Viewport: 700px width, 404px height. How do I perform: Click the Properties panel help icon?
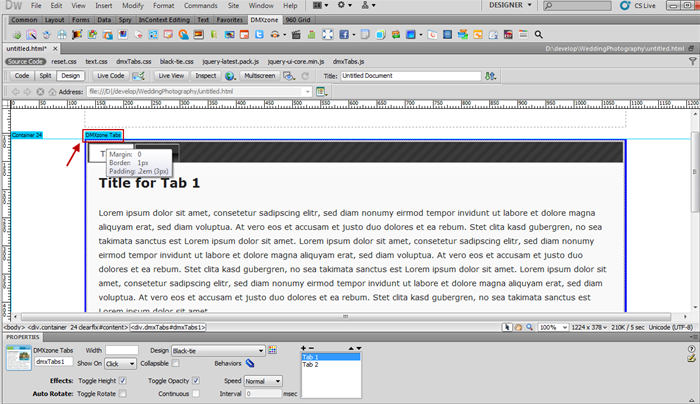690,351
